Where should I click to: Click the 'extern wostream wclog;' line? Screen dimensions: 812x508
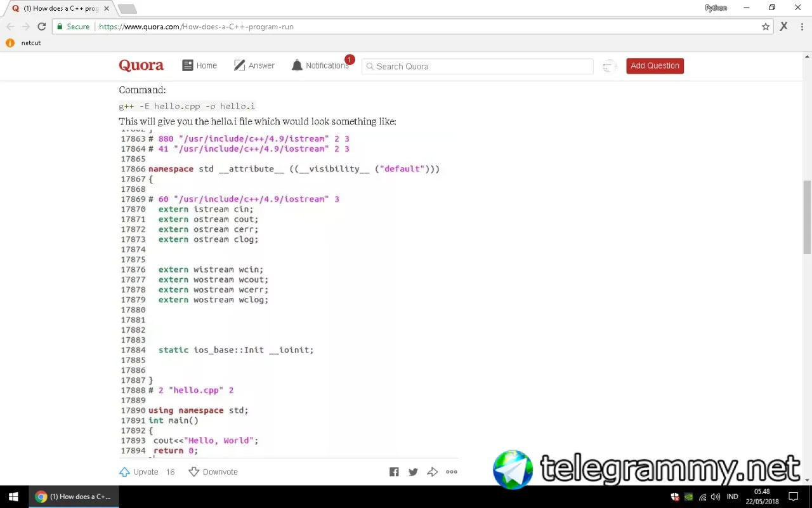click(x=213, y=300)
